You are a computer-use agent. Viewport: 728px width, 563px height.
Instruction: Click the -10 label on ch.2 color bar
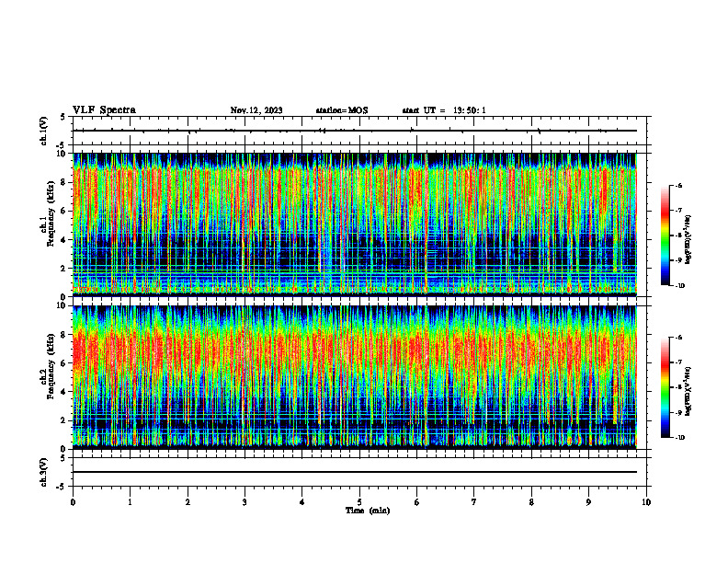point(679,438)
